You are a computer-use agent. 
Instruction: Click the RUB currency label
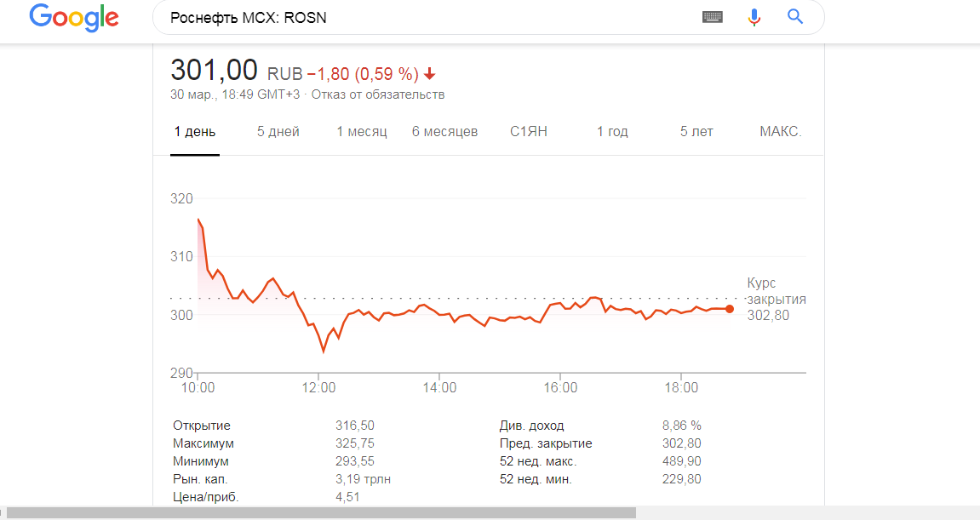click(285, 74)
